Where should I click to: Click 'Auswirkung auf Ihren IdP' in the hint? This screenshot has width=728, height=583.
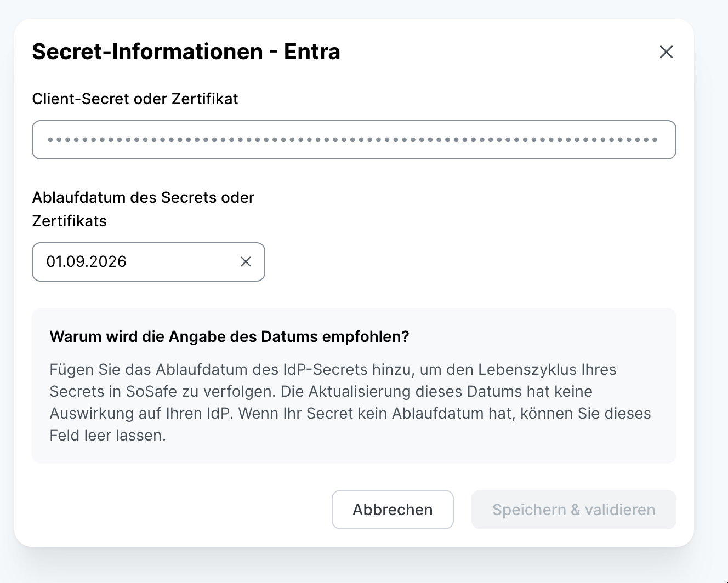[139, 414]
